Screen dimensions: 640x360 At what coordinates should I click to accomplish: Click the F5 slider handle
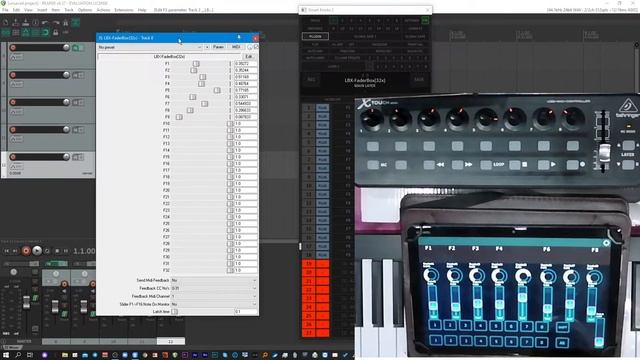click(217, 90)
